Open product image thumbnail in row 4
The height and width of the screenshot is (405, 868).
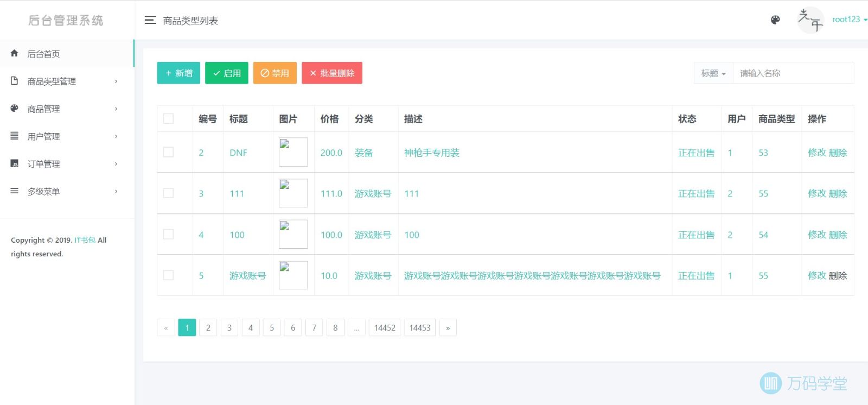click(x=293, y=234)
